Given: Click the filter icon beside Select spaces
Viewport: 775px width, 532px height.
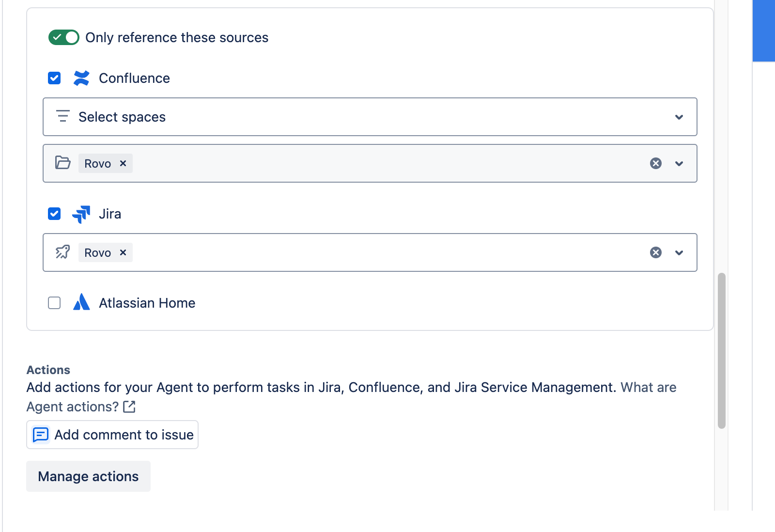Looking at the screenshot, I should click(63, 117).
